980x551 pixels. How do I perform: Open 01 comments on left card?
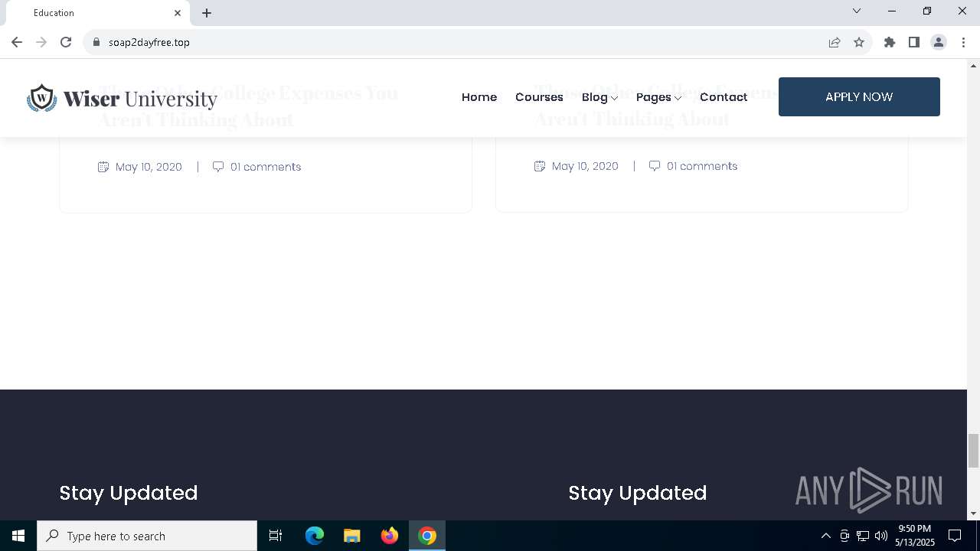tap(266, 167)
